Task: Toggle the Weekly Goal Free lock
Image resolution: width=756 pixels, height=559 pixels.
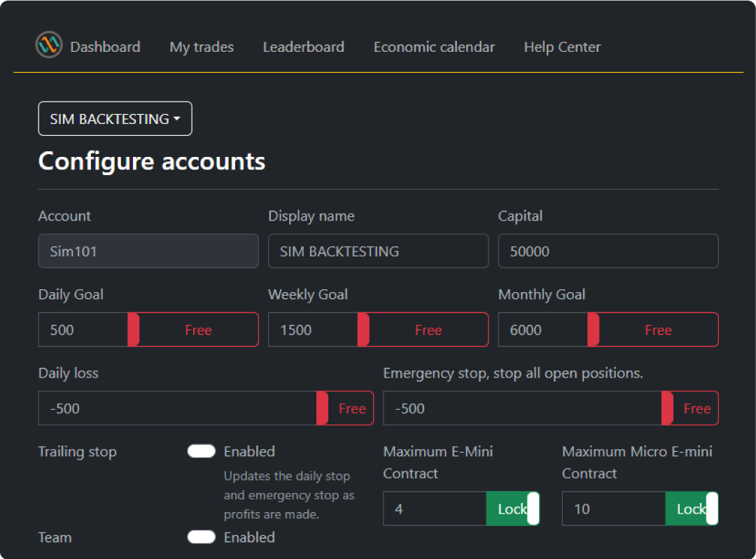Action: (x=423, y=329)
